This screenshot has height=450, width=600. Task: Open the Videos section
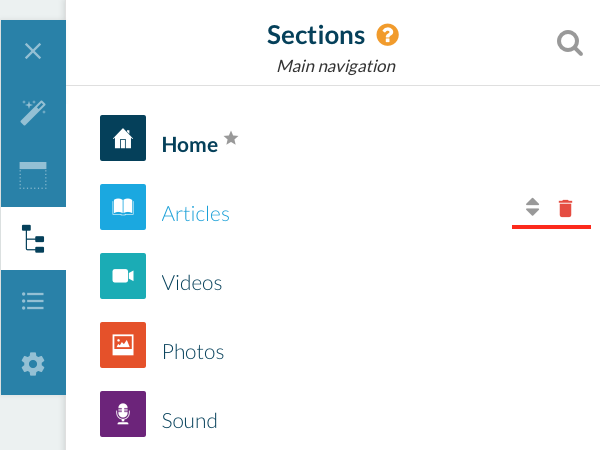(x=192, y=283)
